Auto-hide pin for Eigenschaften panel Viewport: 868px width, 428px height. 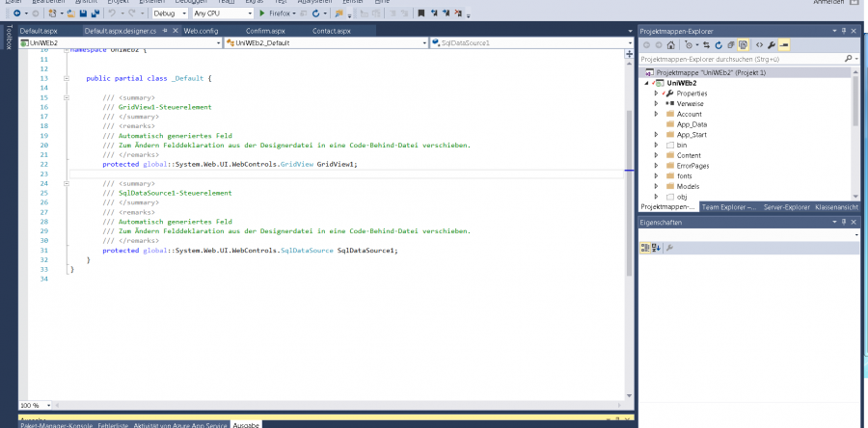[x=844, y=222]
